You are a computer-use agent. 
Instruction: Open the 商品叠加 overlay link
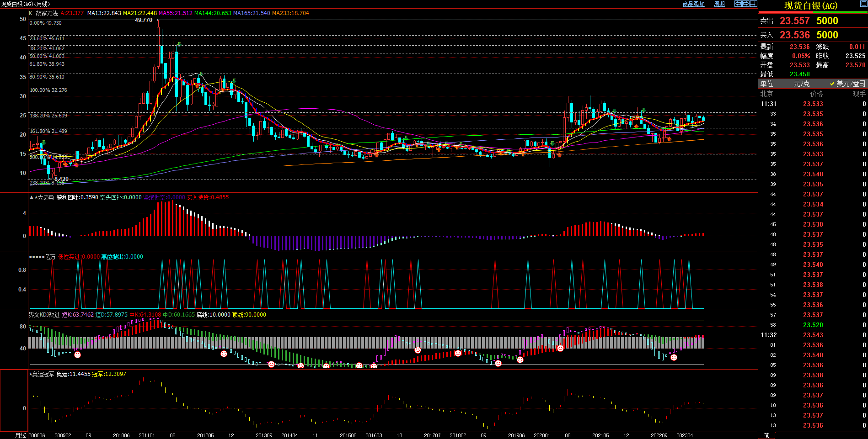tap(693, 4)
